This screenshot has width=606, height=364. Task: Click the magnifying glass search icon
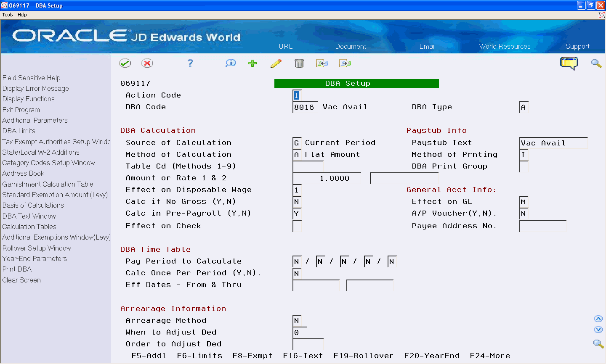596,63
